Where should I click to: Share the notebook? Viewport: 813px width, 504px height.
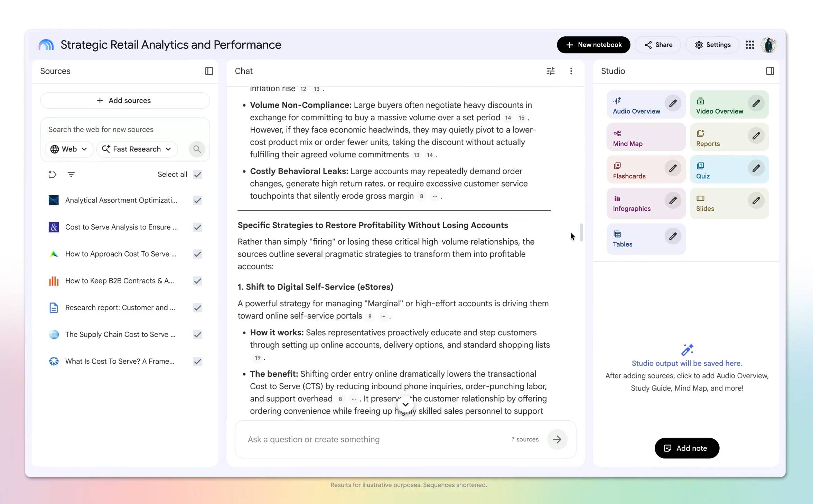click(658, 45)
